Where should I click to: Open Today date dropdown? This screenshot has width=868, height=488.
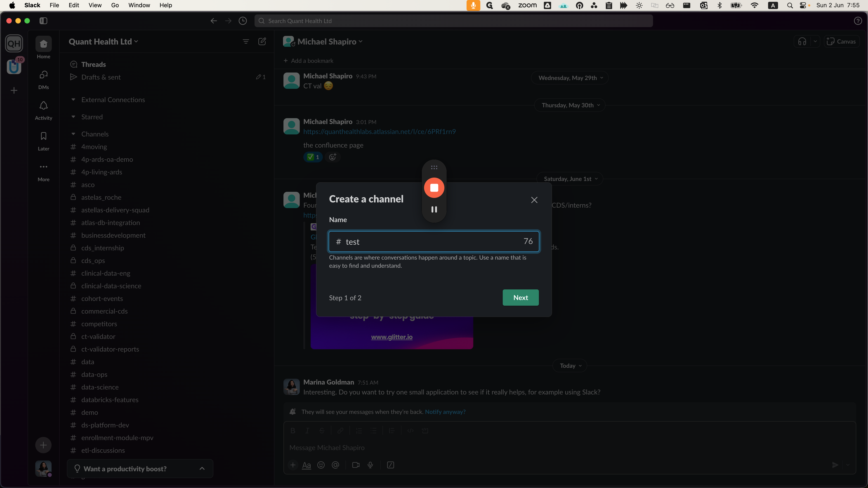[x=570, y=366]
